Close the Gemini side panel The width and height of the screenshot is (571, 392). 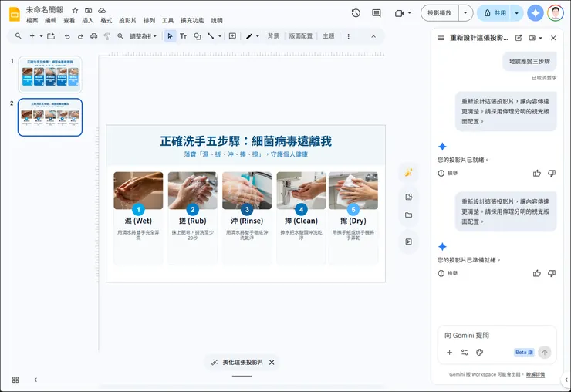[x=553, y=38]
